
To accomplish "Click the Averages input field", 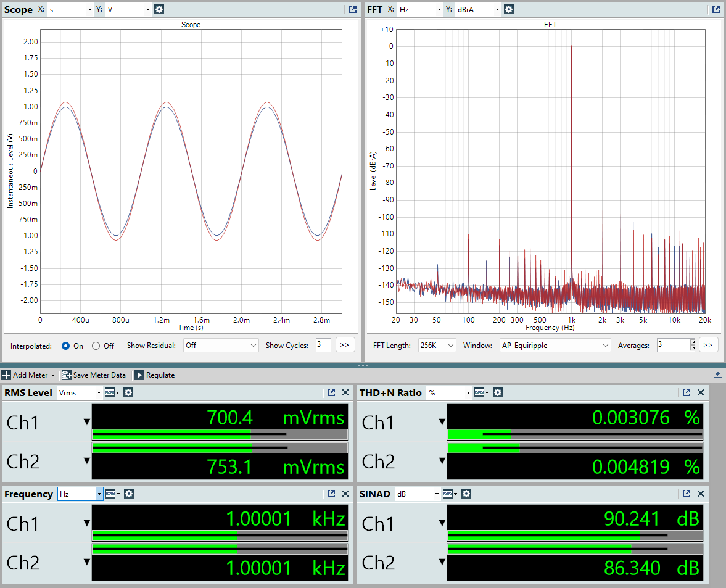I will tap(673, 345).
